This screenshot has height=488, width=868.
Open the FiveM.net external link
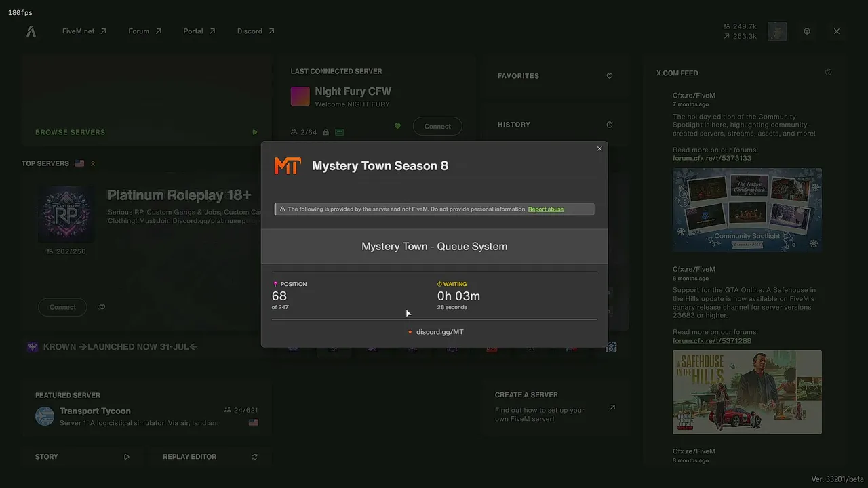(x=84, y=31)
